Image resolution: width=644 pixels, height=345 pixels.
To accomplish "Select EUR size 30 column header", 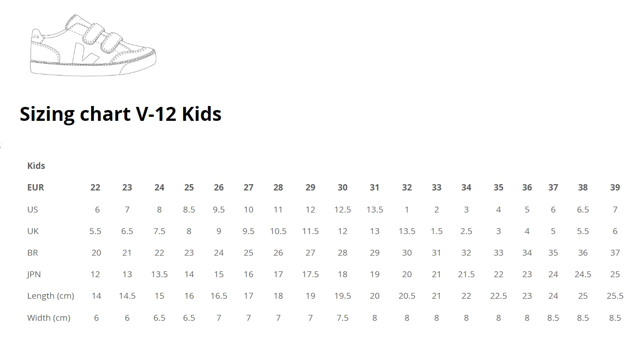I will click(343, 187).
